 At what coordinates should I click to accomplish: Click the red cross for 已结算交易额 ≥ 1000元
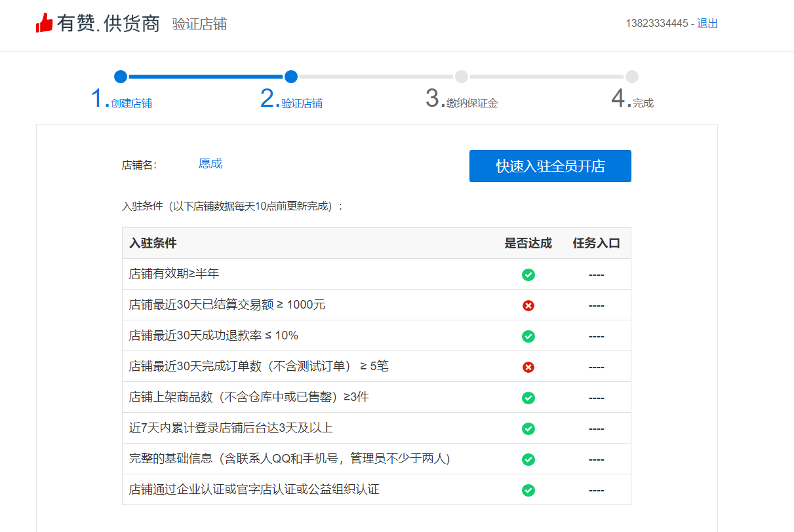tap(528, 305)
